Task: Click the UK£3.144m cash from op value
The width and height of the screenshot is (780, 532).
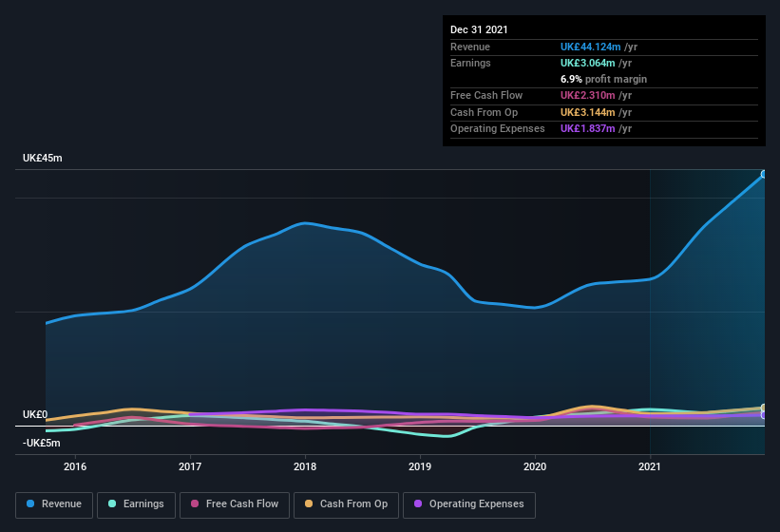Action: coord(587,112)
